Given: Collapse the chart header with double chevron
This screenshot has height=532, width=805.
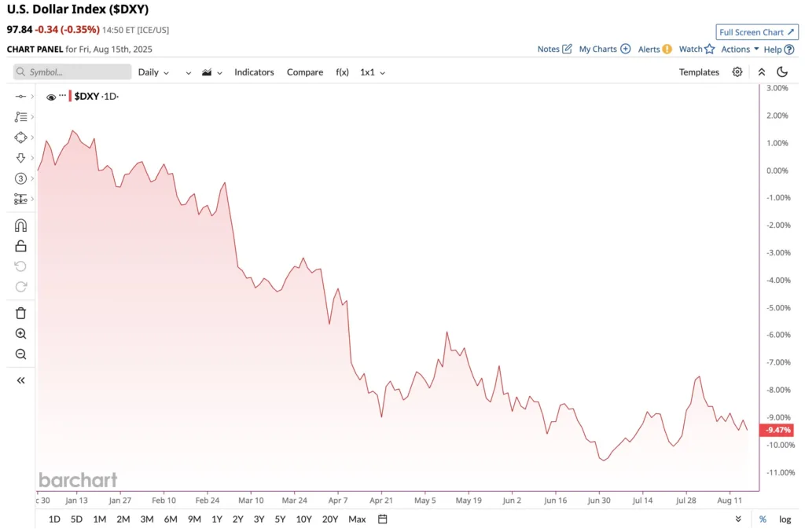Looking at the screenshot, I should pos(762,72).
